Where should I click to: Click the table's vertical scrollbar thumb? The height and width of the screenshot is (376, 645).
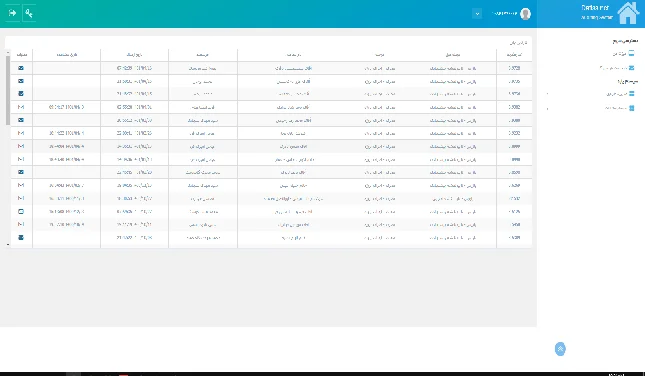tap(8, 90)
